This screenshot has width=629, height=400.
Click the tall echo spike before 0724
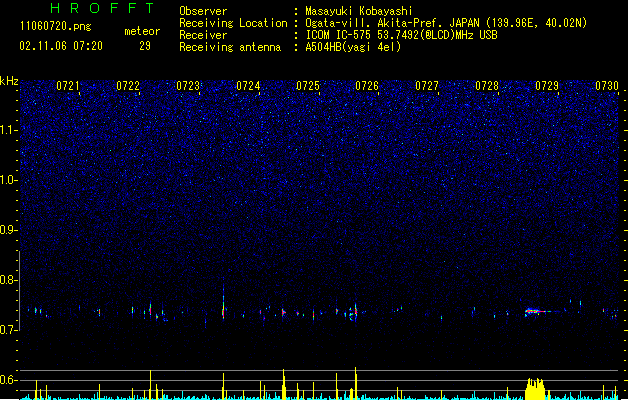[223, 302]
